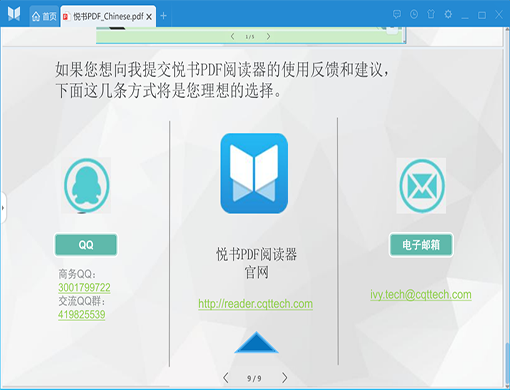Click the reader's book logo in the title bar

pyautogui.click(x=14, y=14)
